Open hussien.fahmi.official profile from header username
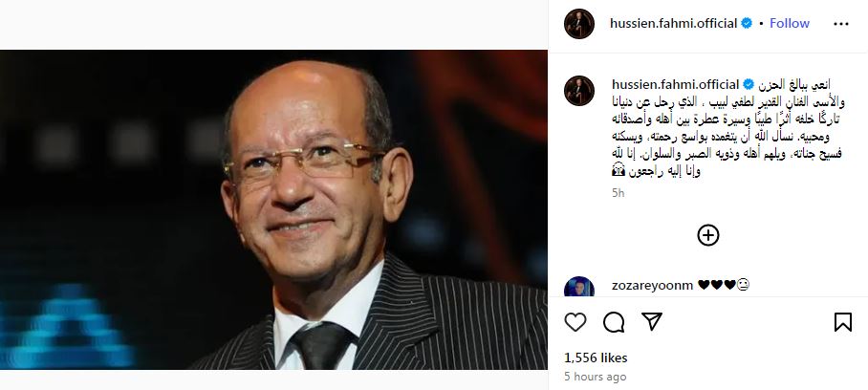 click(673, 23)
